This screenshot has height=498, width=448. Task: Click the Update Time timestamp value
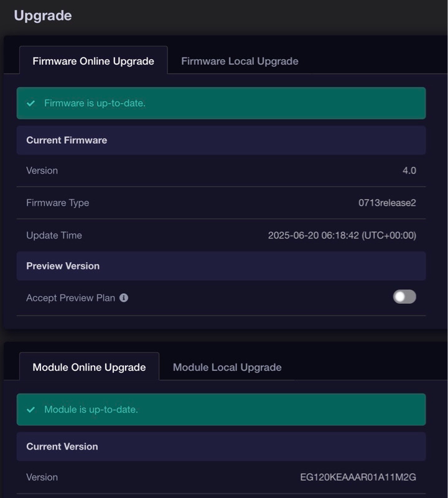pyautogui.click(x=342, y=235)
